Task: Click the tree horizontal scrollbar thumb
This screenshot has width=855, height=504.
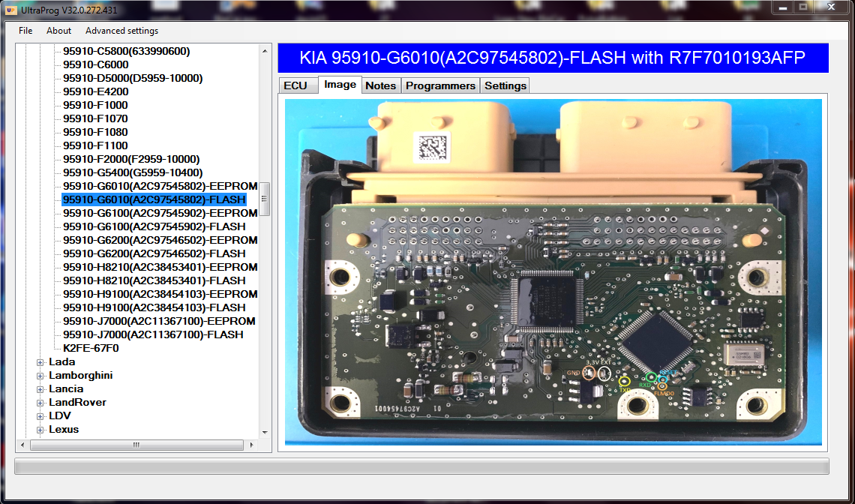Action: [136, 445]
